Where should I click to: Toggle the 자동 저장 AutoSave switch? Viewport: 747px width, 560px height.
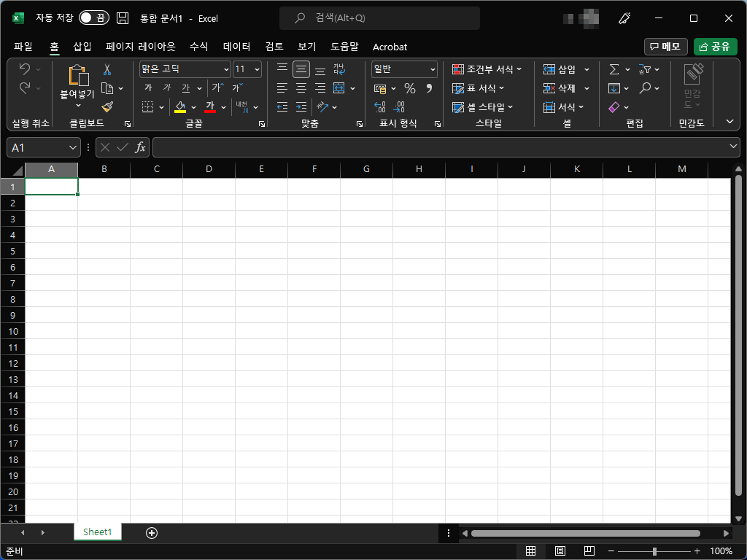pyautogui.click(x=94, y=18)
